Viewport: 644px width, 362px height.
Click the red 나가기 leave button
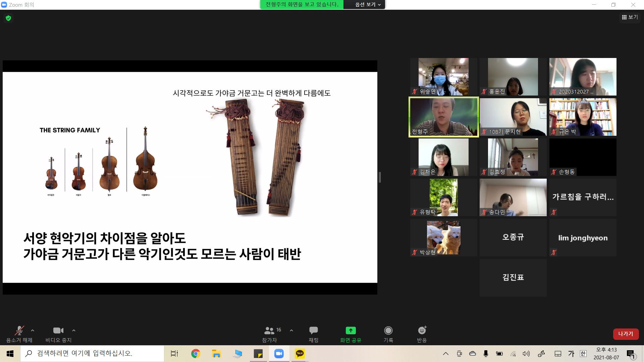(x=625, y=334)
